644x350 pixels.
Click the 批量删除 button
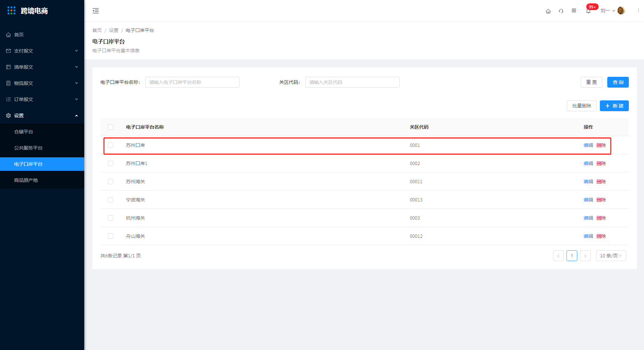click(x=582, y=106)
